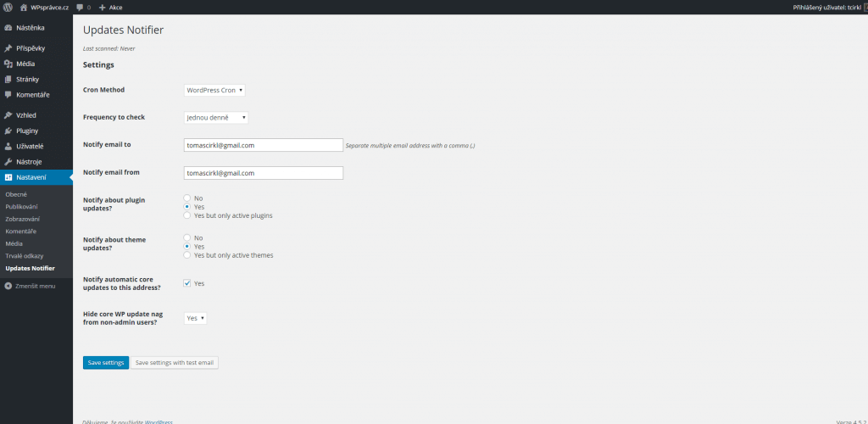Image resolution: width=868 pixels, height=424 pixels.
Task: Select Yes but only active plugins
Action: click(187, 215)
